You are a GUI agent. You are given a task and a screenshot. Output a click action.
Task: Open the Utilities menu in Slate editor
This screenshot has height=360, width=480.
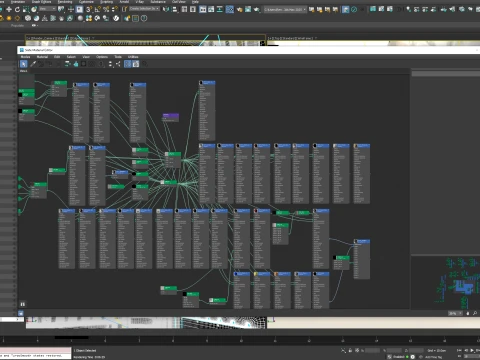coord(133,57)
